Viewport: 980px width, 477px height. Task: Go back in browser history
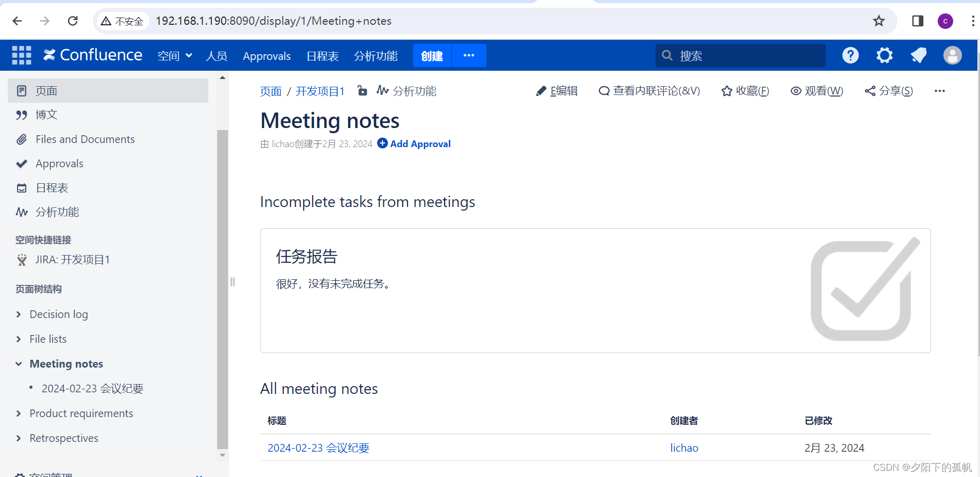[17, 21]
